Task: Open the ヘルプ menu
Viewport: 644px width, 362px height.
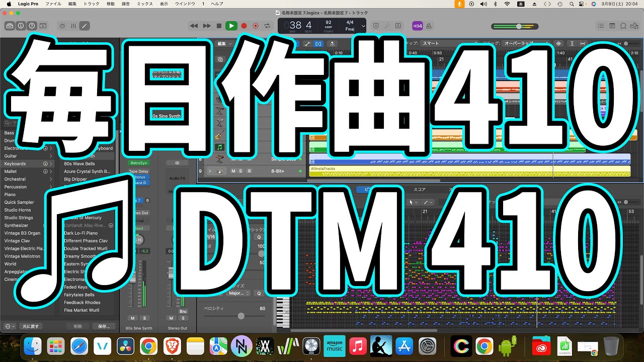Action: click(217, 4)
